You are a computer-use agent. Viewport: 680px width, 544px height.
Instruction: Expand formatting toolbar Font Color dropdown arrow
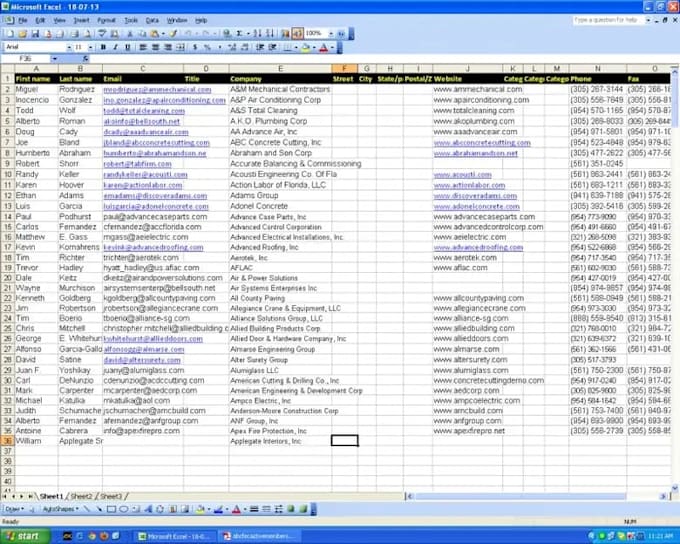pos(332,47)
